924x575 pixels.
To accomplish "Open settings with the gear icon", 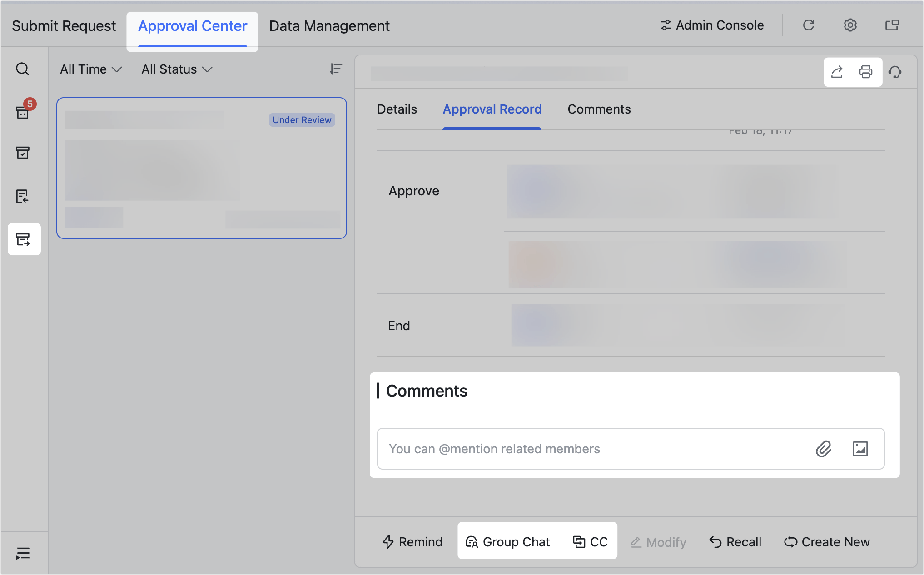I will click(x=850, y=25).
